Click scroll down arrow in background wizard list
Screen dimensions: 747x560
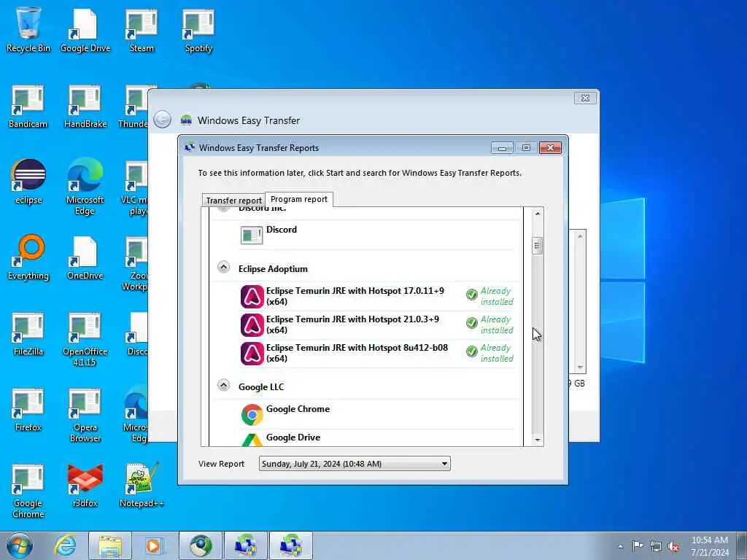pos(580,367)
